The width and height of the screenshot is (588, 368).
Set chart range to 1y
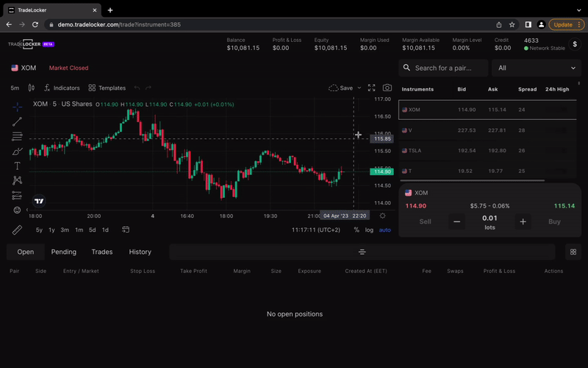click(x=51, y=230)
